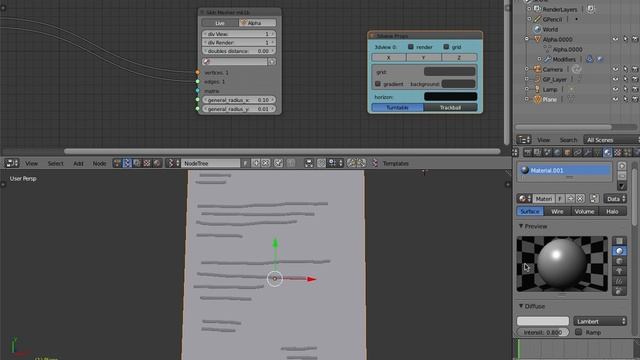The image size is (640, 360).
Task: Open Modifiers wrench properties tab
Action: coord(587,153)
